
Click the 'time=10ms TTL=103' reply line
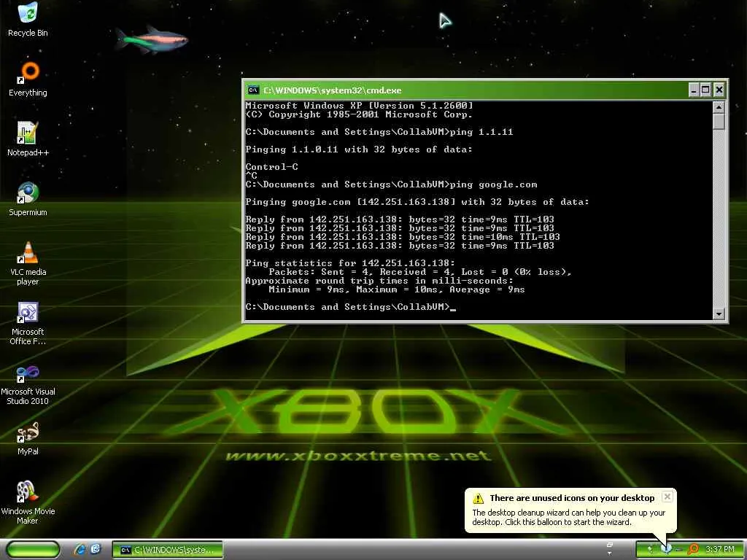tap(403, 237)
